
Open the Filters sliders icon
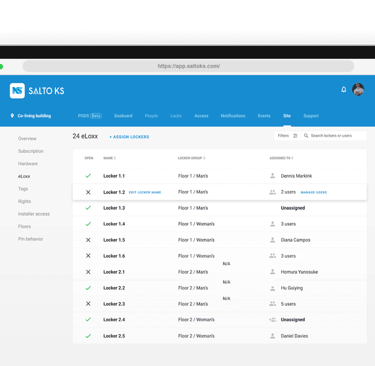295,136
